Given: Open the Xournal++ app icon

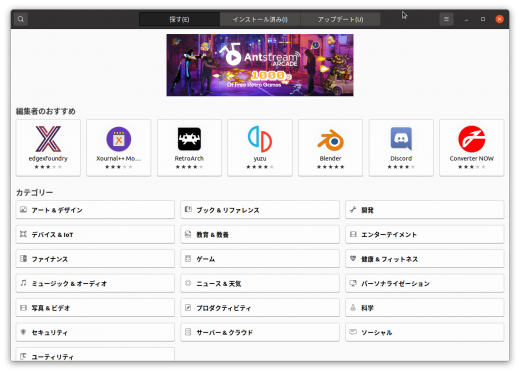Looking at the screenshot, I should [119, 139].
